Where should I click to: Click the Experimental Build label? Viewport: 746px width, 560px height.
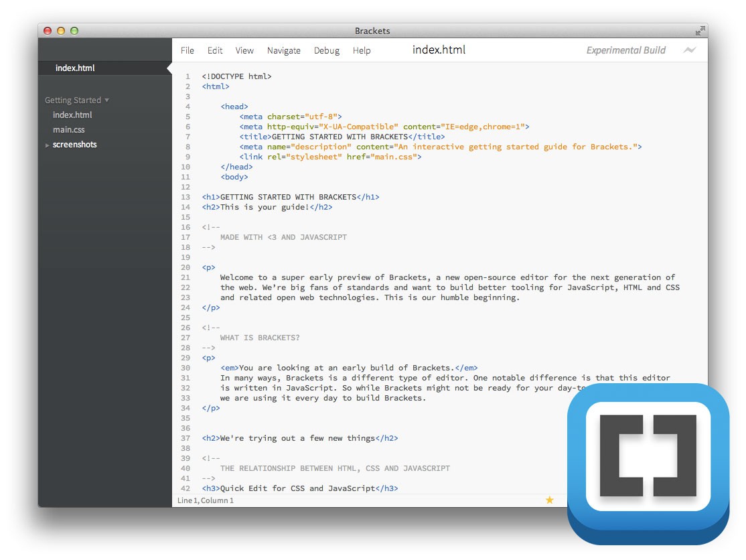(x=625, y=50)
